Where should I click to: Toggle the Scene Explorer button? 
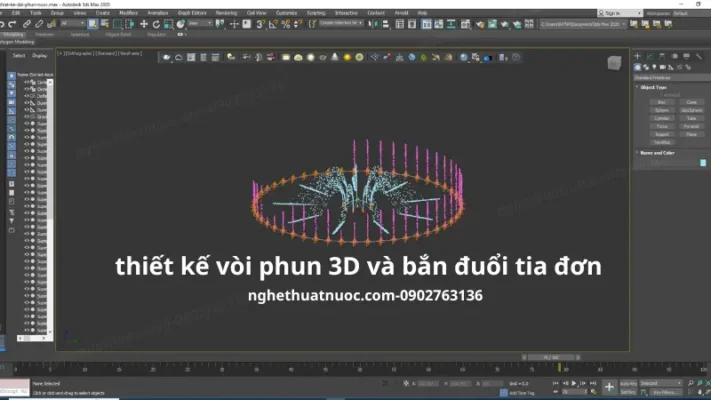pyautogui.click(x=399, y=24)
